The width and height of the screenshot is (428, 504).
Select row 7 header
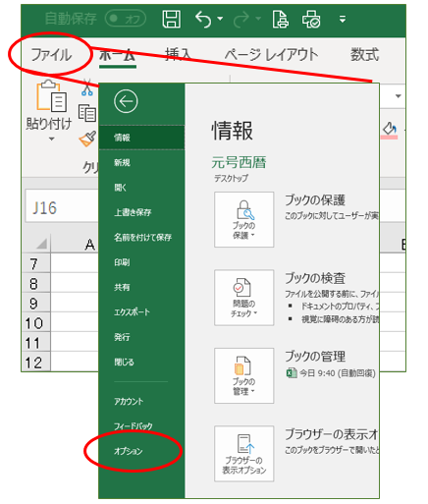pyautogui.click(x=36, y=263)
